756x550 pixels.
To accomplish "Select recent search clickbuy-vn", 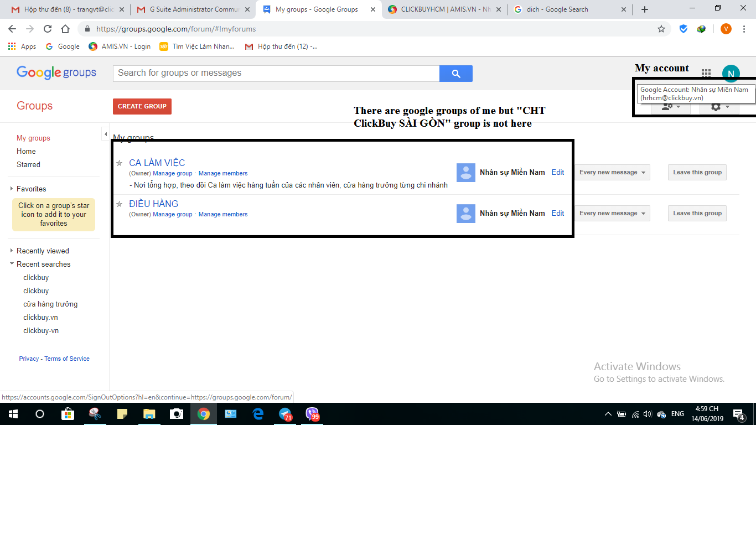I will click(41, 331).
